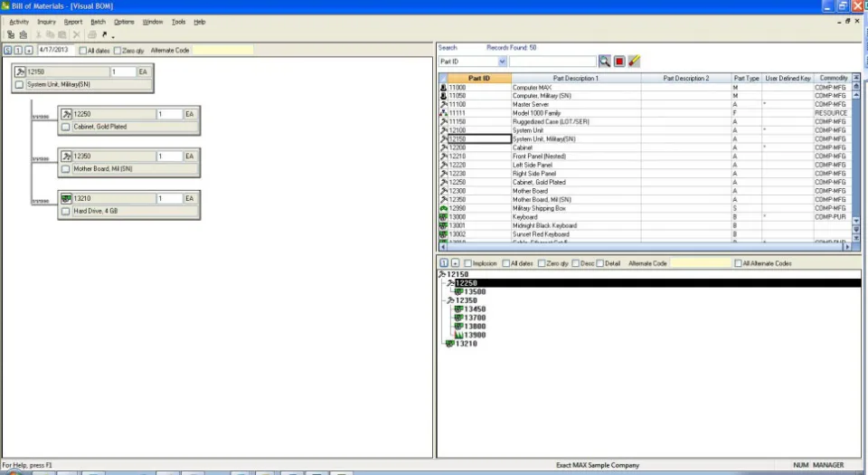This screenshot has height=475, width=868.
Task: Enable the Implosion checkbox
Action: point(467,263)
